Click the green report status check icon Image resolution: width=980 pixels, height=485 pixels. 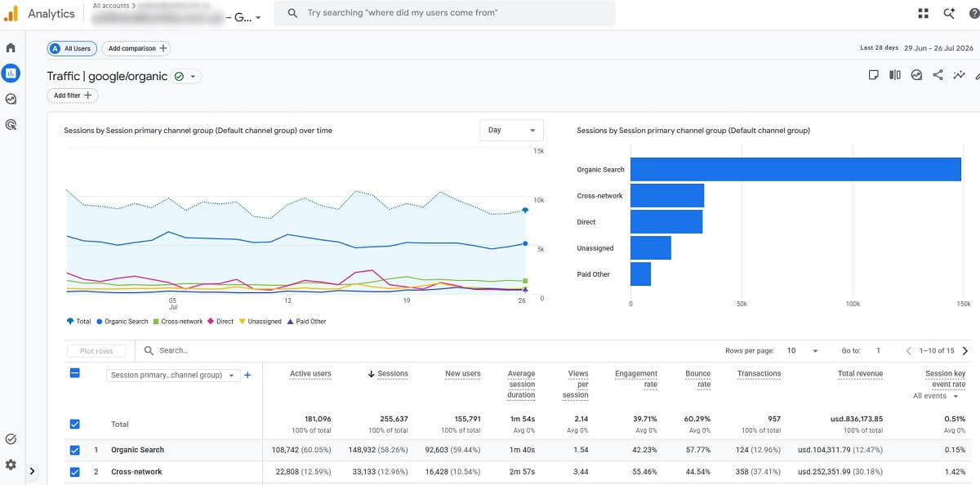tap(179, 77)
